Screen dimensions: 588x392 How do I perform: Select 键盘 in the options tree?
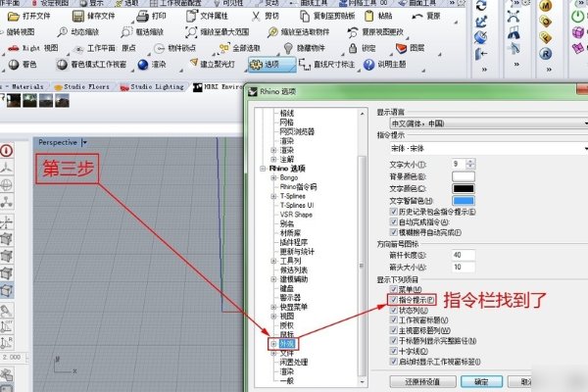(x=287, y=288)
